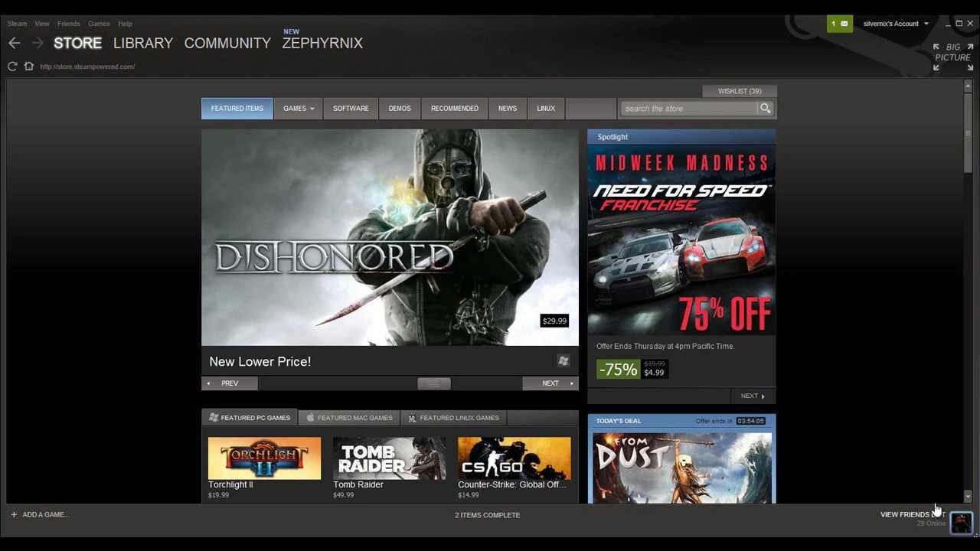Open the Friends menu
The width and height of the screenshot is (980, 551).
pyautogui.click(x=68, y=24)
